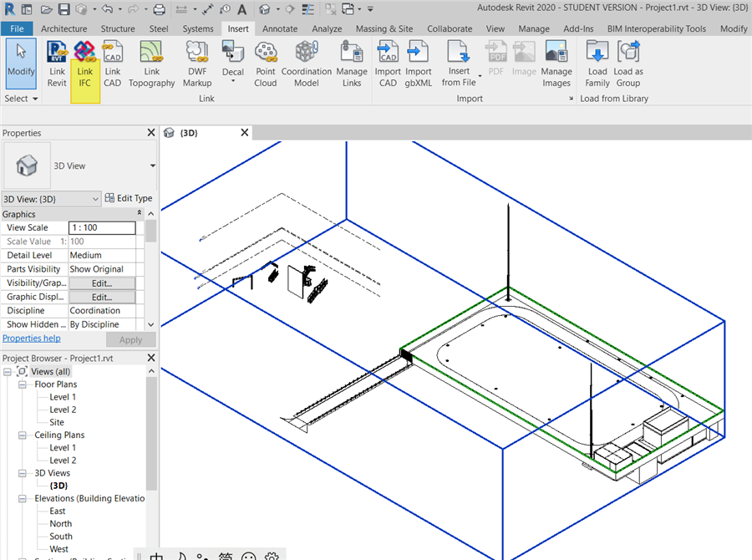Open the Link Topography tool
752x560 pixels.
[151, 64]
